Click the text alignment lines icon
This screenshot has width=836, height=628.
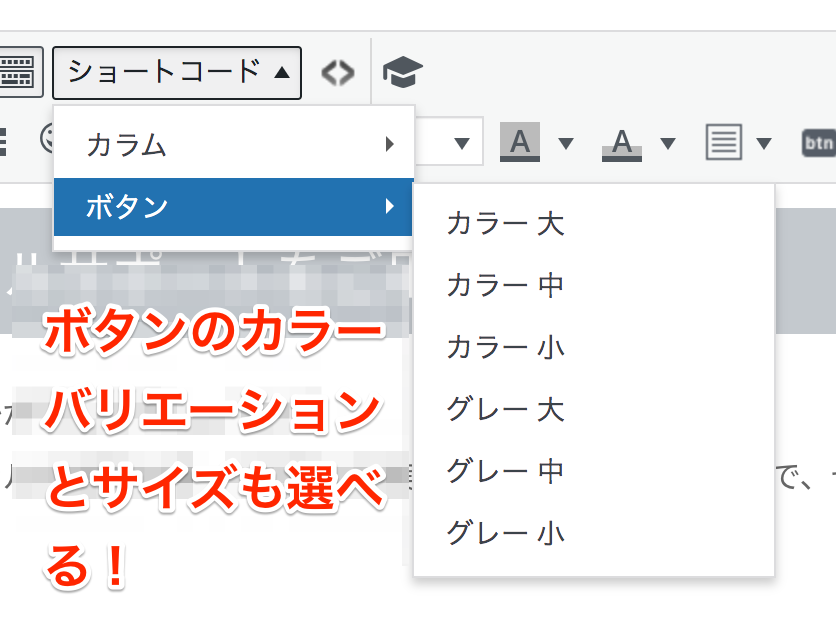click(x=723, y=143)
